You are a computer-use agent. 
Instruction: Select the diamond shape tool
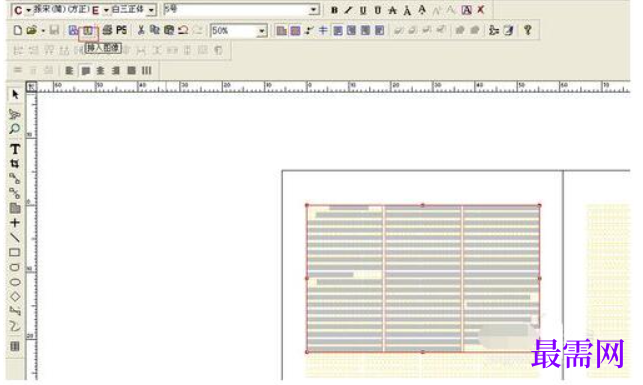[15, 296]
